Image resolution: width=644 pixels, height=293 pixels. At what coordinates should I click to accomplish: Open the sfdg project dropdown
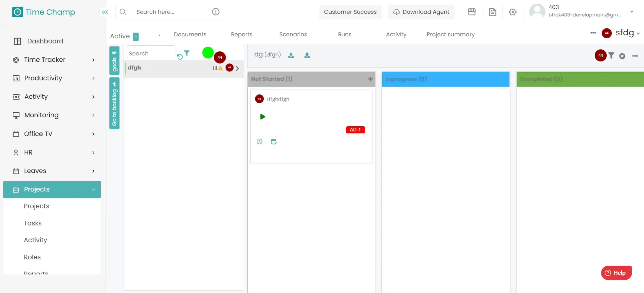638,33
